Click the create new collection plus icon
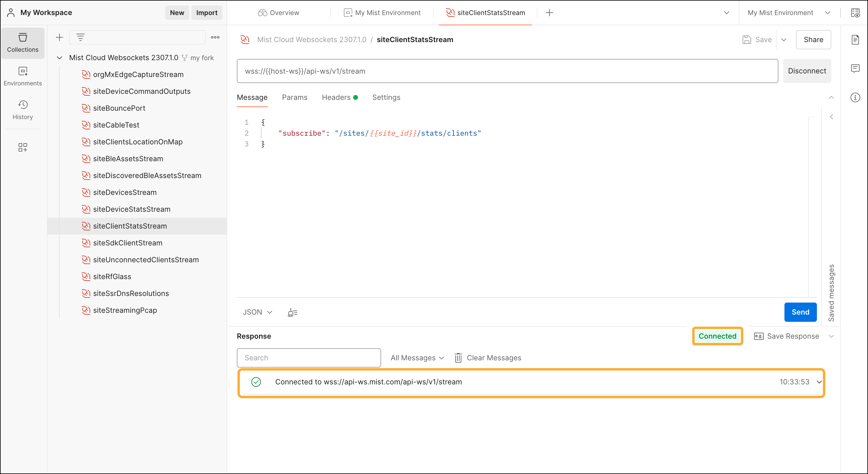This screenshot has height=474, width=868. (59, 37)
